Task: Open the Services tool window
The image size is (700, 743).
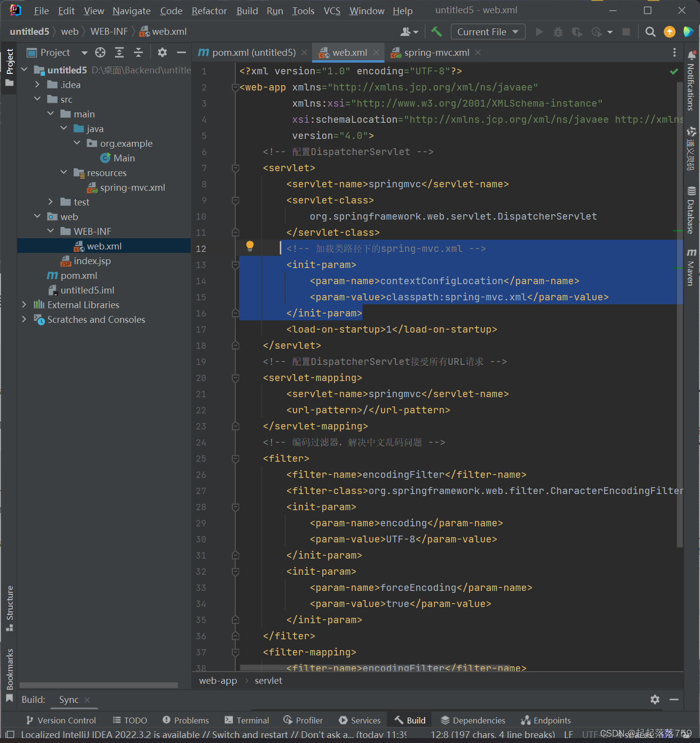Action: [x=360, y=720]
